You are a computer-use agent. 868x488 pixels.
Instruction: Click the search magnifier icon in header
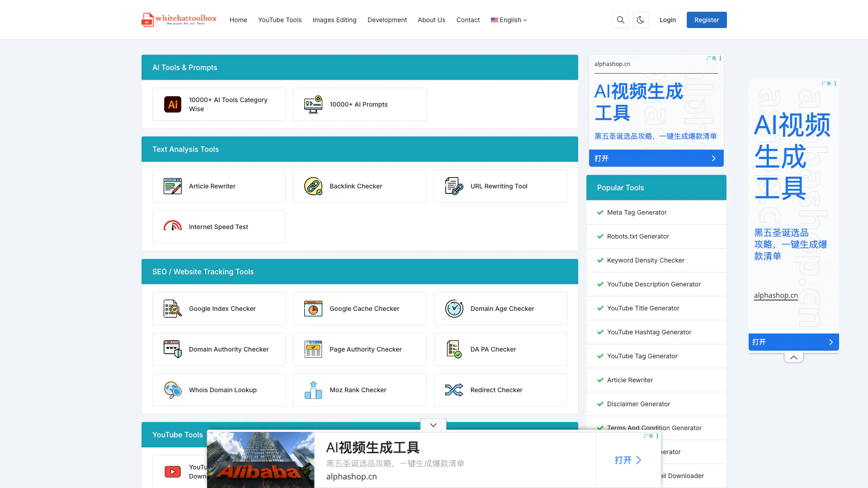pos(620,20)
